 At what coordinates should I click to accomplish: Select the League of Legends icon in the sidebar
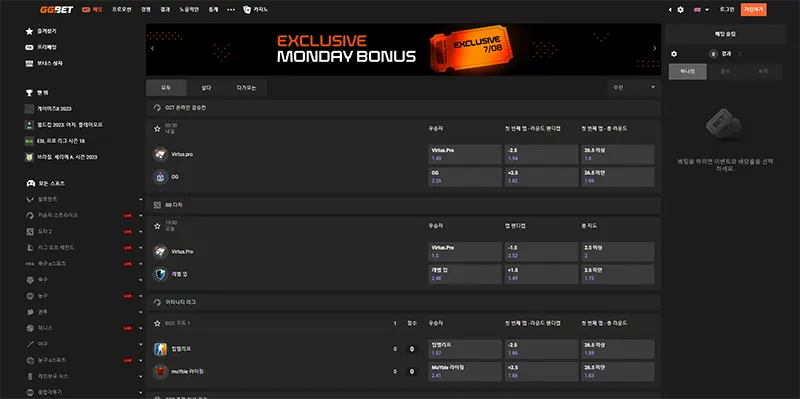pos(30,247)
